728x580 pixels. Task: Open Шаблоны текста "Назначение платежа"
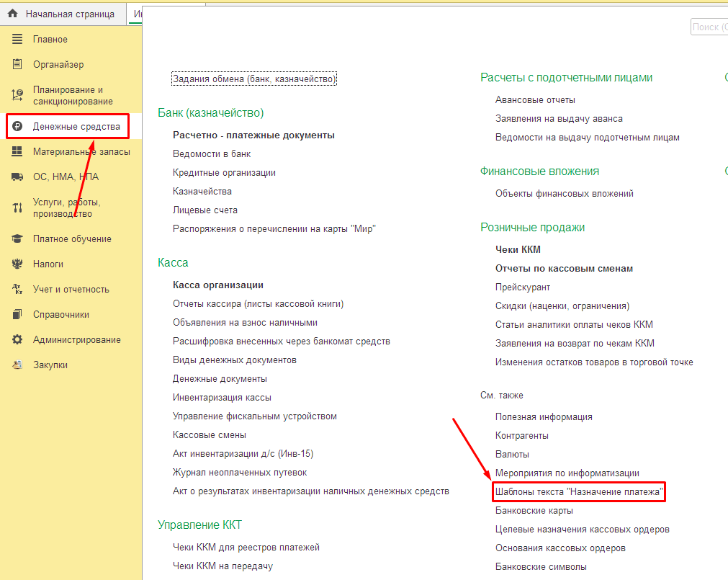tap(580, 492)
